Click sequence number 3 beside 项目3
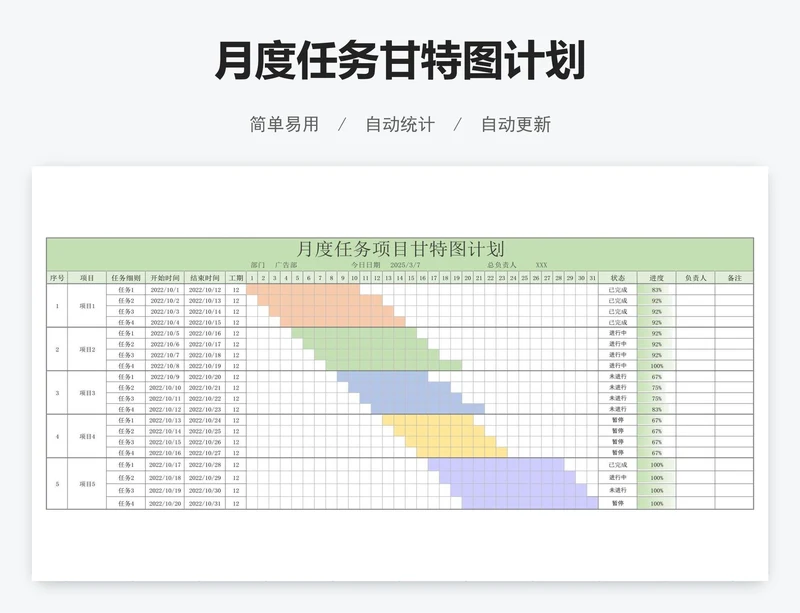The width and height of the screenshot is (800, 613). 57,393
